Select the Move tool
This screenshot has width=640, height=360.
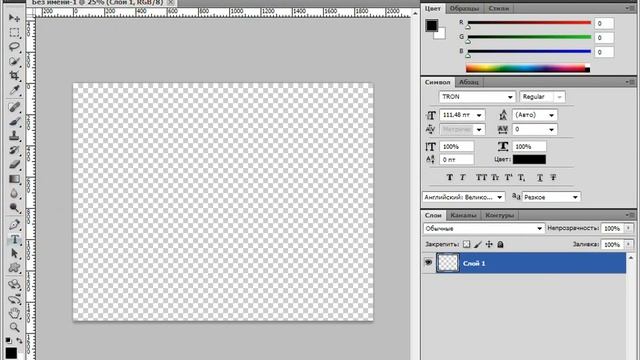14,18
